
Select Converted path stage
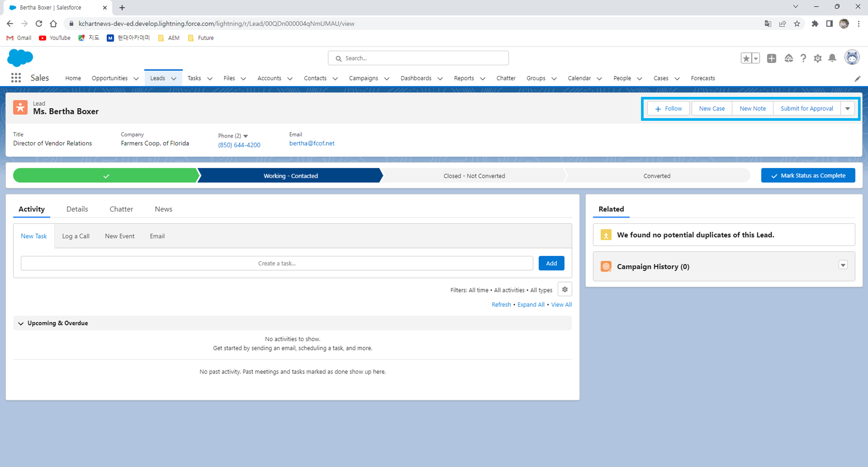point(657,176)
